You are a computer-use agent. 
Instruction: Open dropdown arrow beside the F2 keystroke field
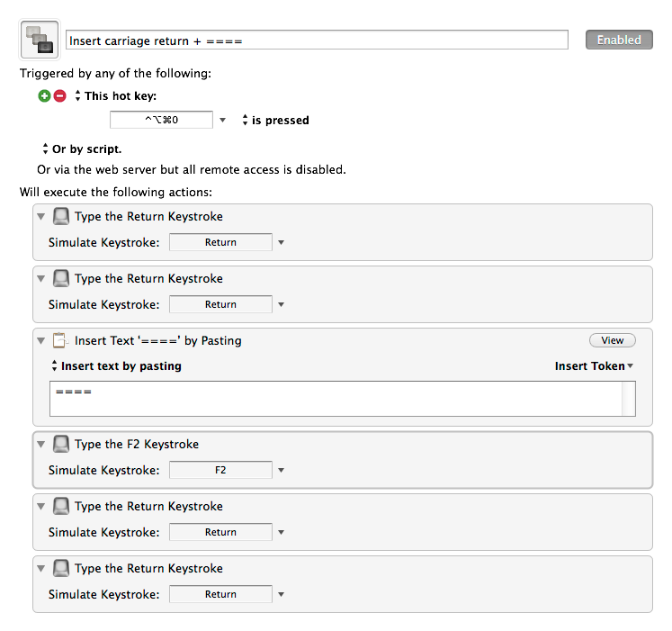[x=282, y=470]
